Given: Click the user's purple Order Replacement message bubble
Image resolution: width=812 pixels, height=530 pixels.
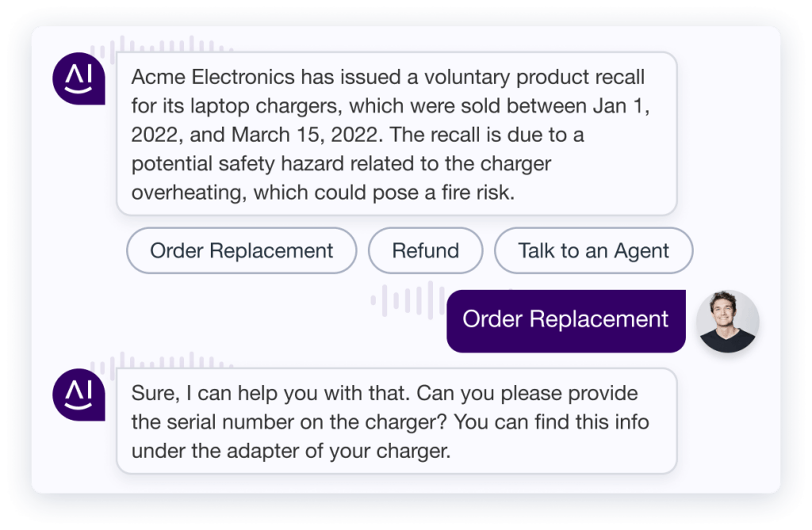Looking at the screenshot, I should click(x=566, y=320).
